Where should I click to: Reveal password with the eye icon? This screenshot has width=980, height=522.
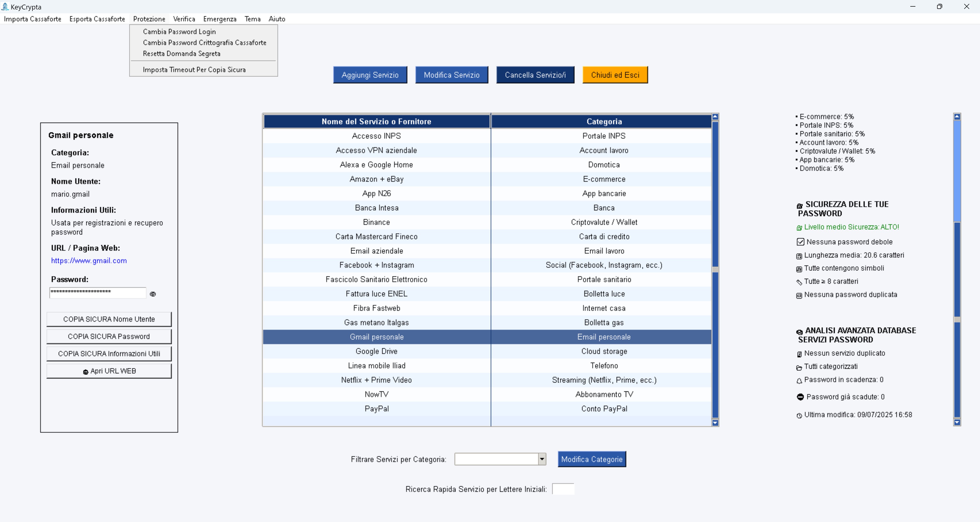click(153, 294)
